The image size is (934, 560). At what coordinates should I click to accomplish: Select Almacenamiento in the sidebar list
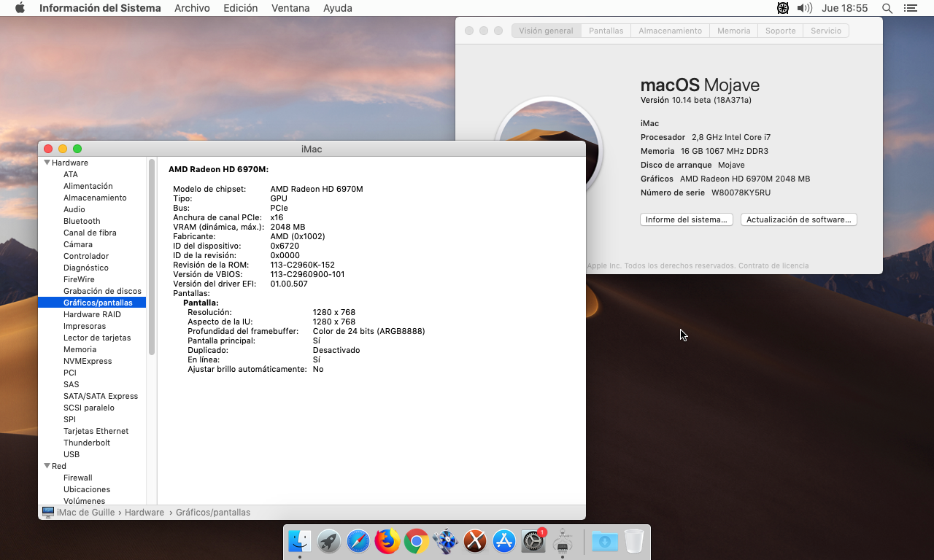coord(95,198)
